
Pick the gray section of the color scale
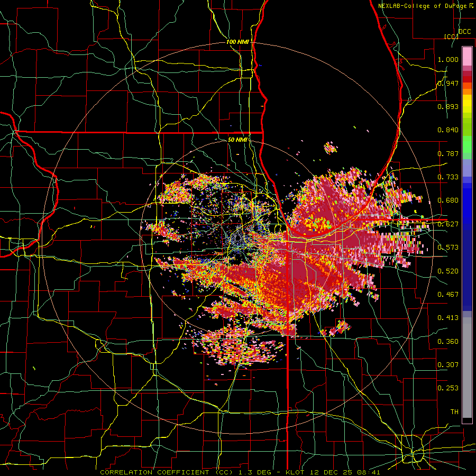click(467, 368)
